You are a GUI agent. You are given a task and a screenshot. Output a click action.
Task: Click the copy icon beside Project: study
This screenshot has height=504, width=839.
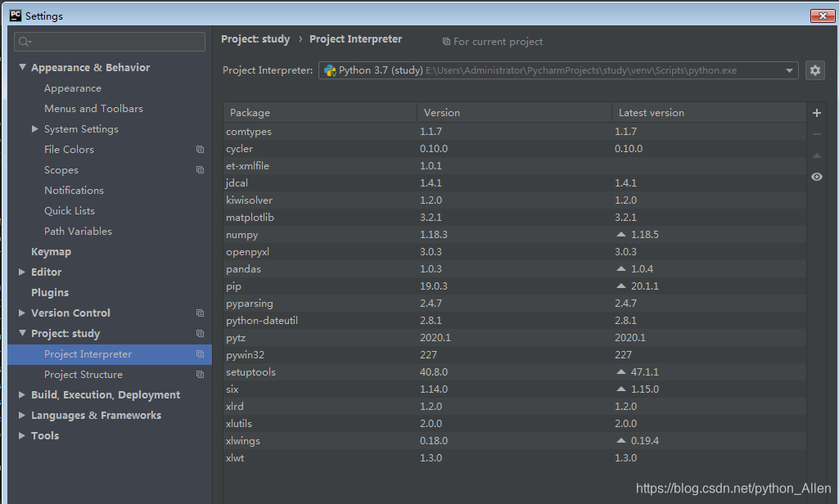(x=200, y=333)
